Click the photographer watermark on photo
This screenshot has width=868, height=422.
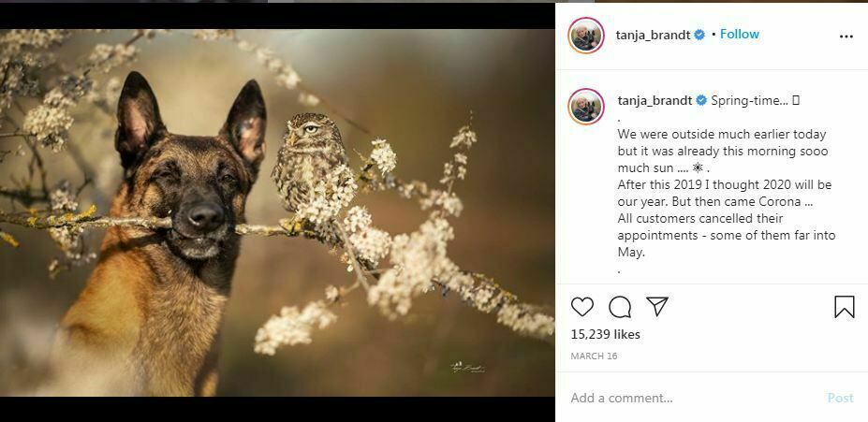tap(468, 368)
